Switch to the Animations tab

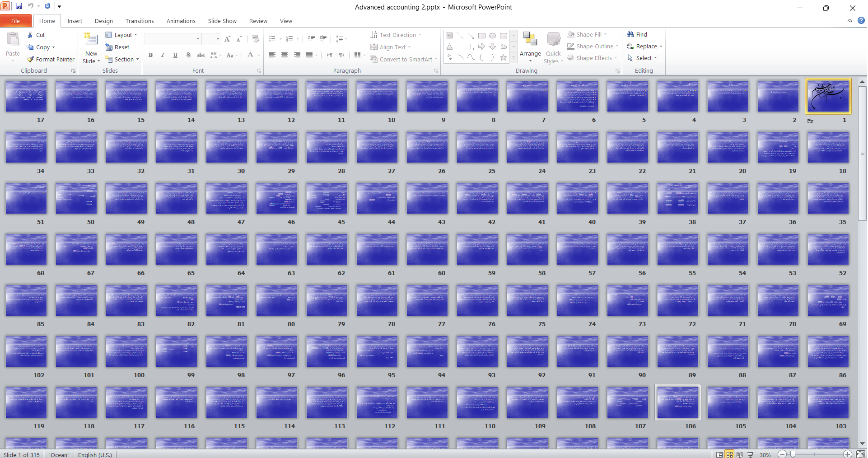click(181, 21)
